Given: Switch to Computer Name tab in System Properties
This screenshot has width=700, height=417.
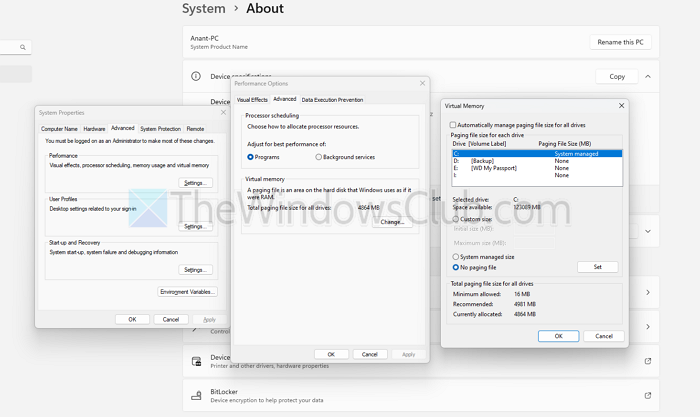Looking at the screenshot, I should pyautogui.click(x=59, y=129).
